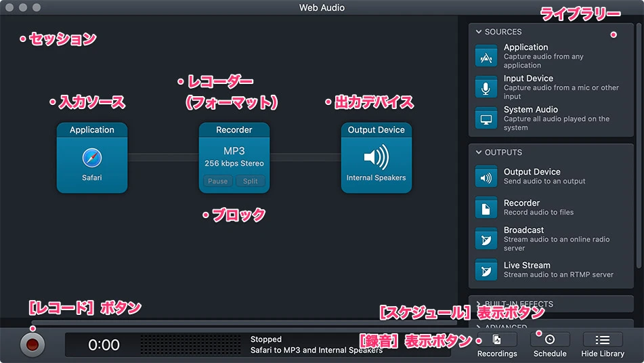This screenshot has width=644, height=363.
Task: Click the Output Device speaker icon in library
Action: (x=486, y=177)
